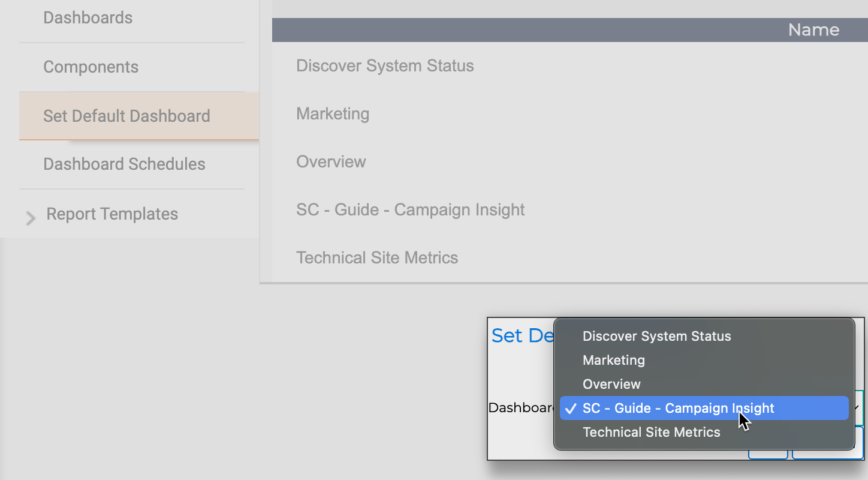
Task: Go to Components in the sidebar
Action: 91,67
